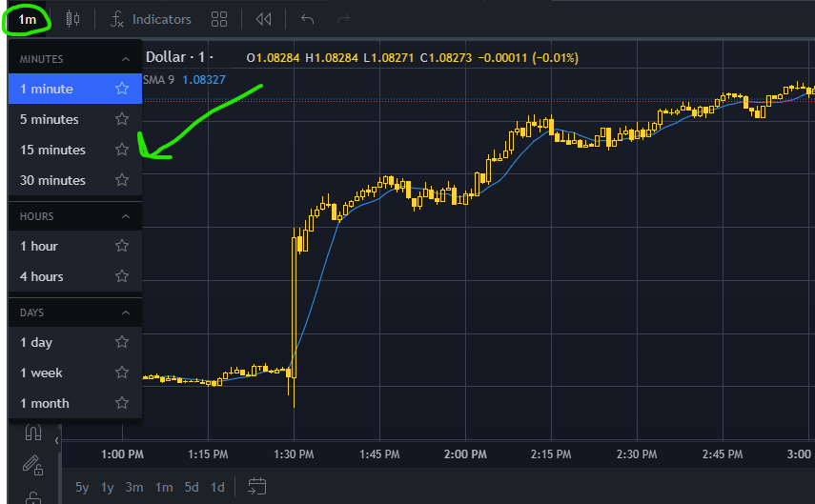Select the 15 minutes interval
Image resolution: width=815 pixels, height=504 pixels.
tap(53, 150)
